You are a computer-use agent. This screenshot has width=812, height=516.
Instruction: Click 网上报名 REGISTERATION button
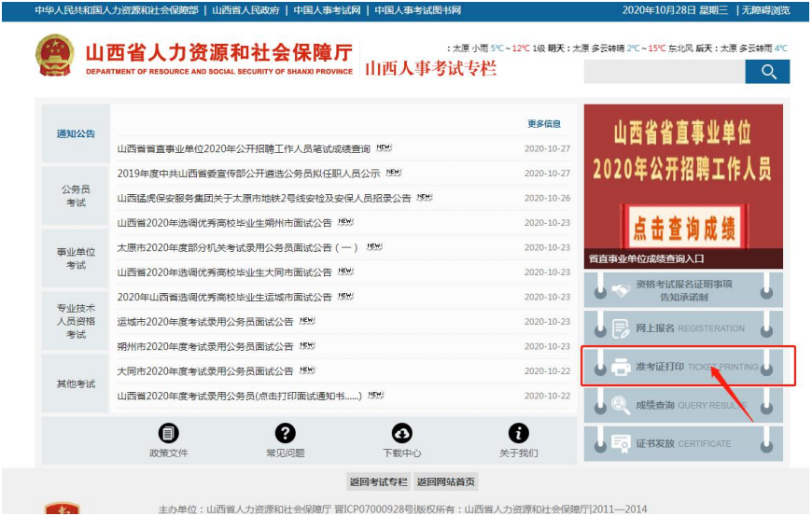683,328
